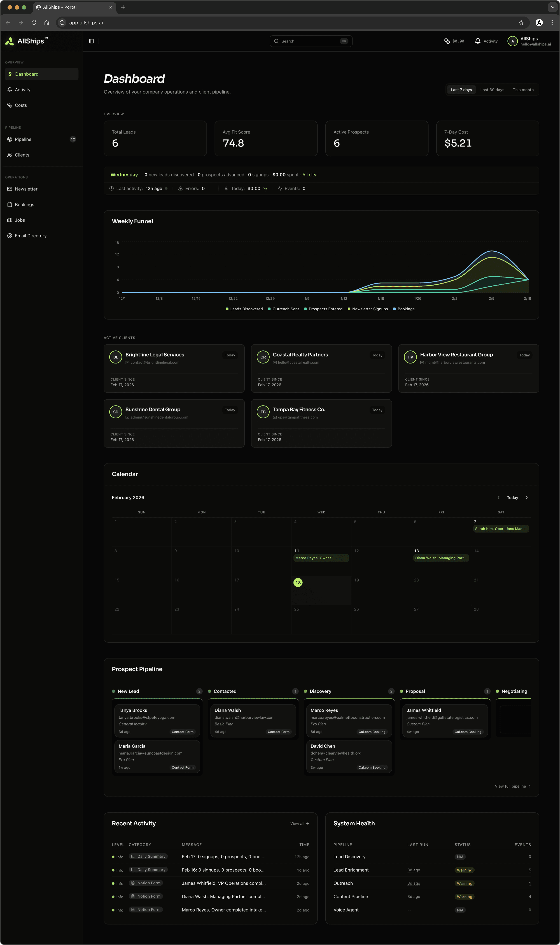
Task: Open Costs in sidebar menu
Action: 21,105
